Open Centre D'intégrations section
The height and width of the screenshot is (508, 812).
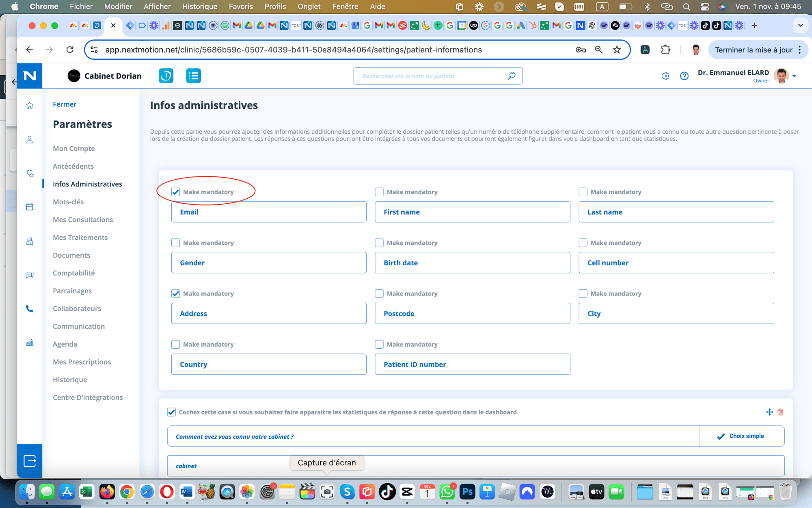click(x=88, y=397)
